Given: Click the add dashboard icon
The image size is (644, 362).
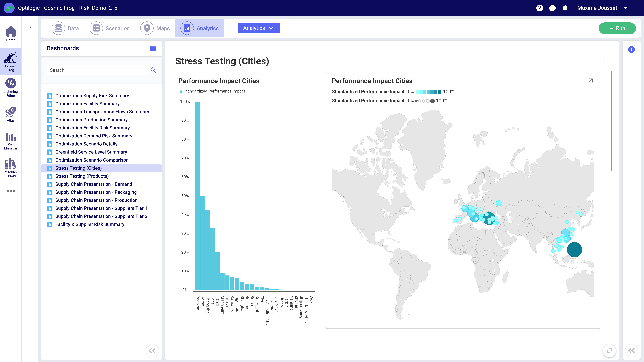Looking at the screenshot, I should pos(153,48).
